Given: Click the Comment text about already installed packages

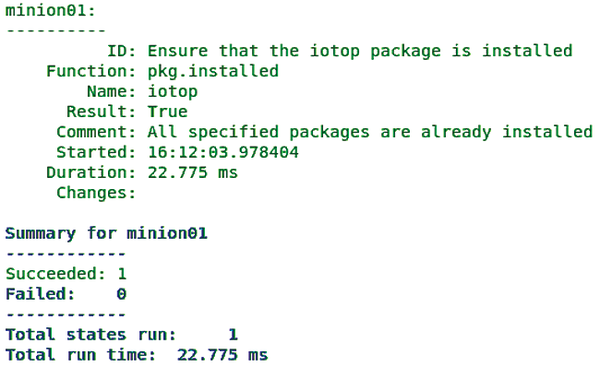Looking at the screenshot, I should pos(370,132).
